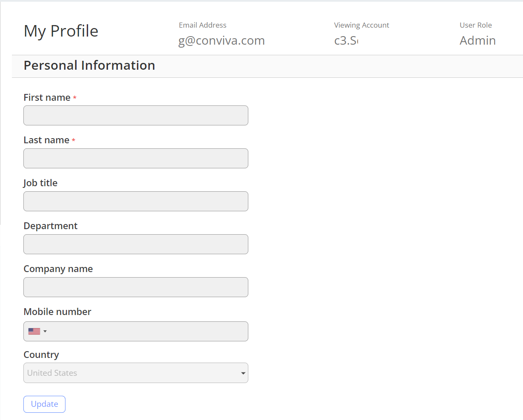Click the Mobile number label
The height and width of the screenshot is (420, 523).
[57, 312]
